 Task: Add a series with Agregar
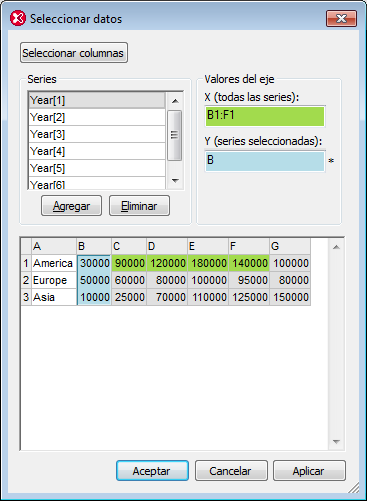[71, 206]
